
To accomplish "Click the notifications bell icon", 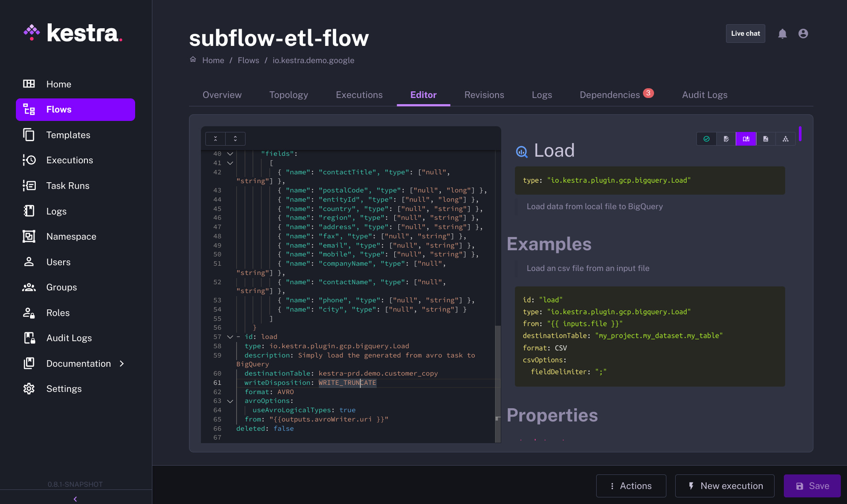I will (x=782, y=34).
